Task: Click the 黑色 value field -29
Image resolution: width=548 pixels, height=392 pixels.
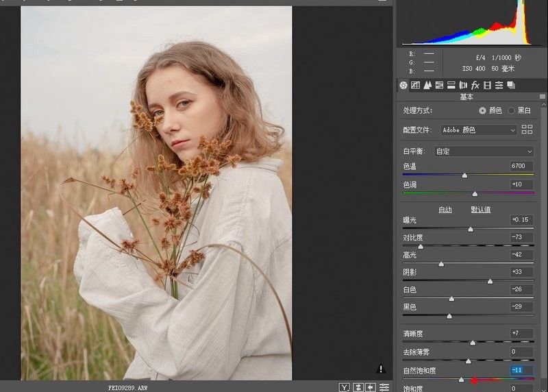Action: [x=521, y=306]
